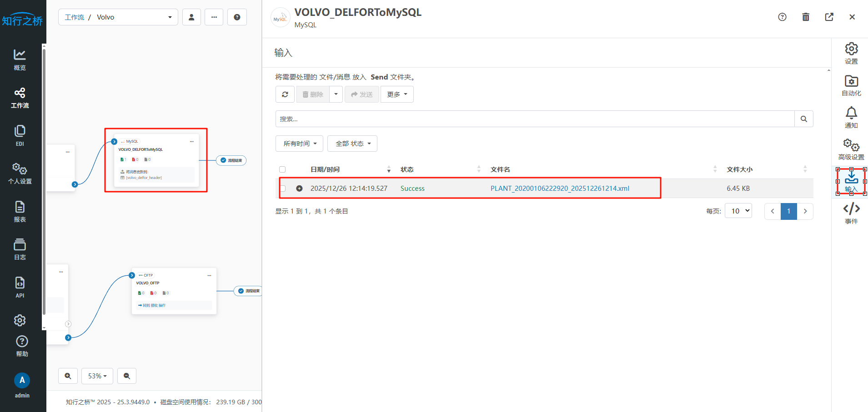Open the 事件 events code icon
Screen dimensions: 868x412
851,213
